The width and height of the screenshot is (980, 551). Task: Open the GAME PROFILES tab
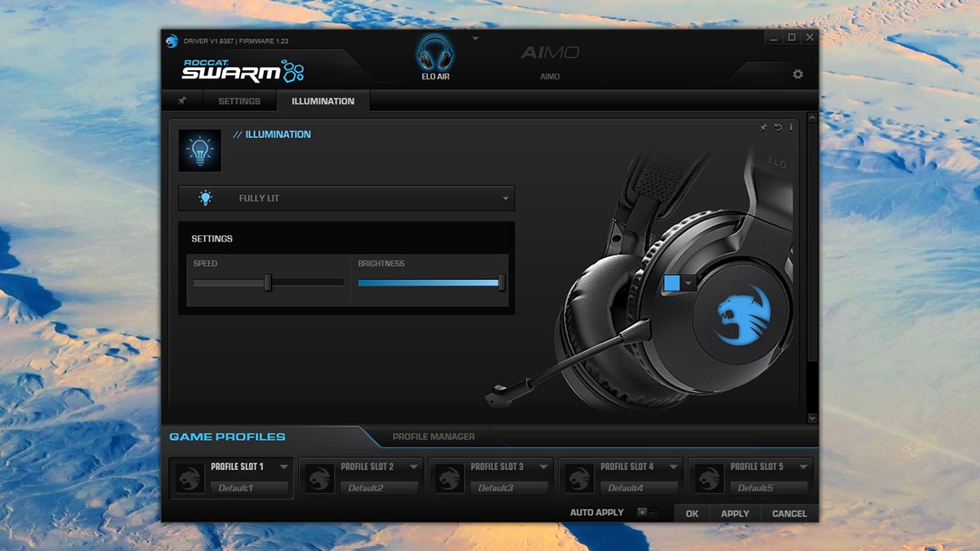(228, 437)
